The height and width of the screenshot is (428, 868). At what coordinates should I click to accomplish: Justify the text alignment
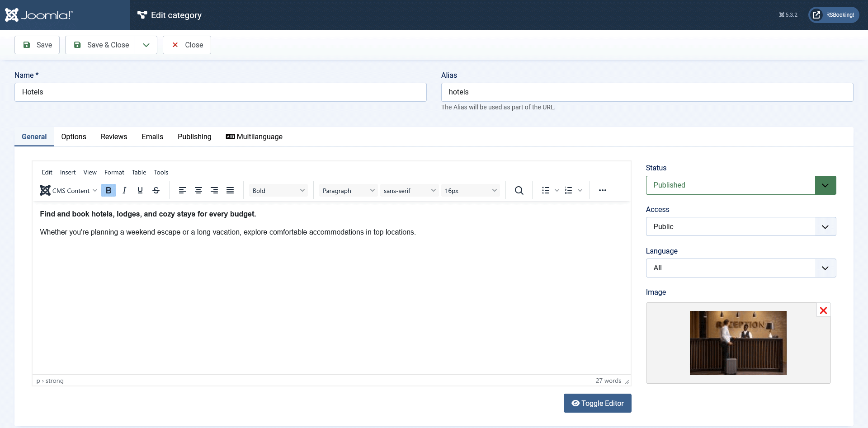[230, 190]
